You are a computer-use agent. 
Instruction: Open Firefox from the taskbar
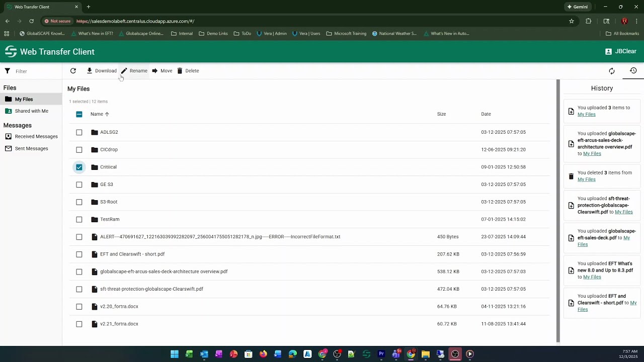(263, 354)
